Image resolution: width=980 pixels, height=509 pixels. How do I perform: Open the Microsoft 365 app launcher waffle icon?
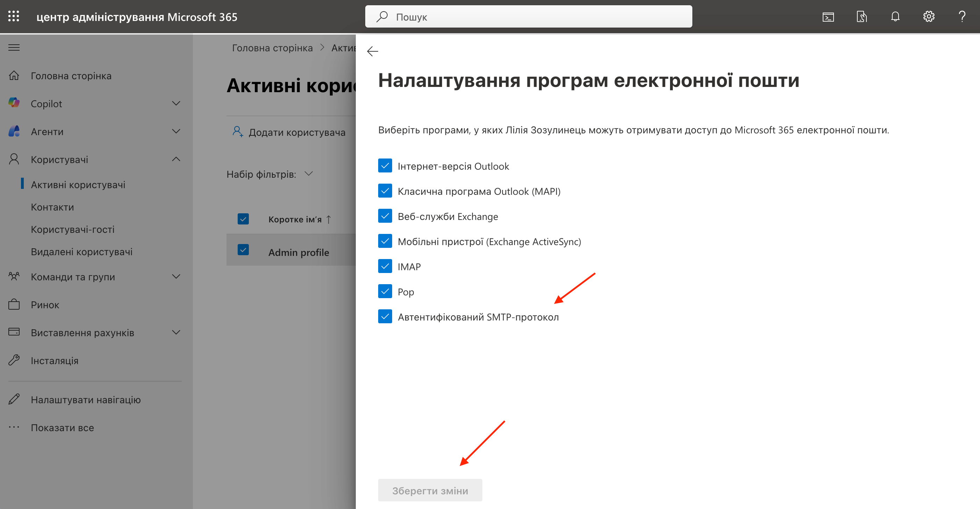14,16
